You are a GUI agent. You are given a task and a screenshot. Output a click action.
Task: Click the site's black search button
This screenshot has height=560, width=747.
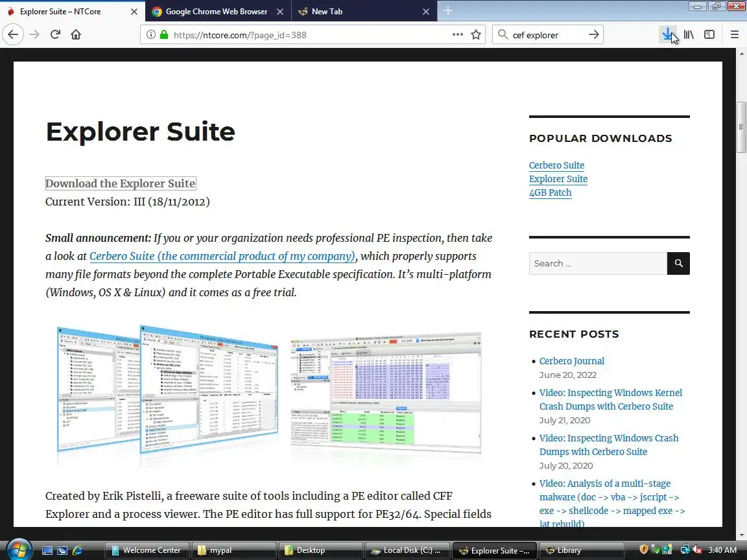pos(678,263)
